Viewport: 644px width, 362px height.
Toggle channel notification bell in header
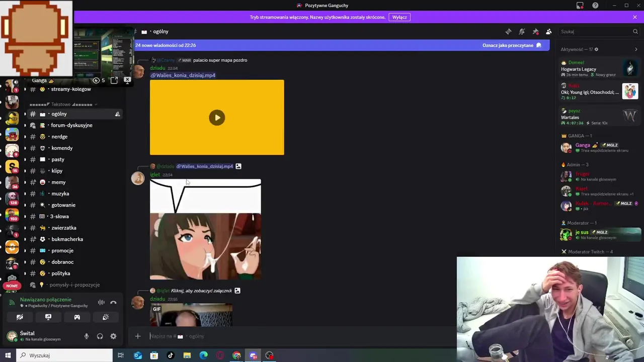coord(522,32)
